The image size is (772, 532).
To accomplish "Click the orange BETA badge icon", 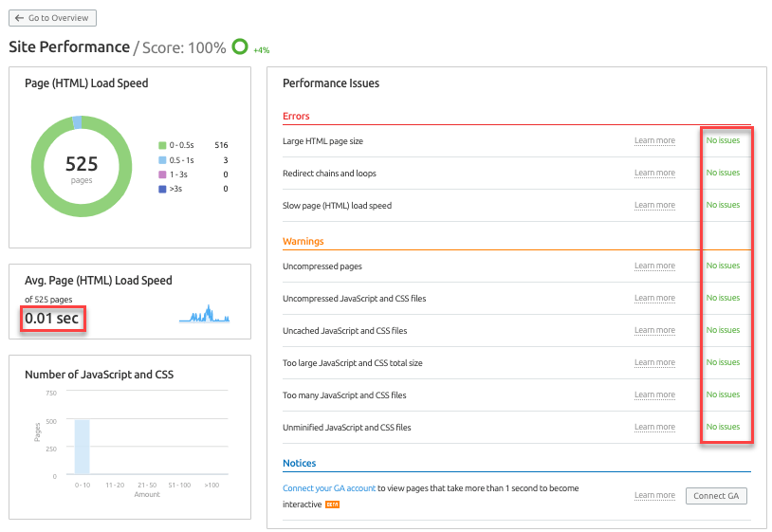I will point(332,504).
